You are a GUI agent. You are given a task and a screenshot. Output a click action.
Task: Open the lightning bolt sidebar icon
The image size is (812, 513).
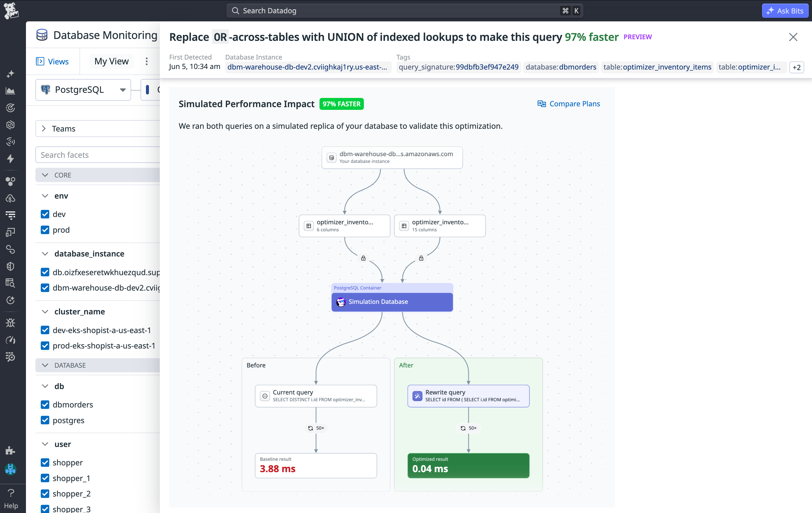11,159
